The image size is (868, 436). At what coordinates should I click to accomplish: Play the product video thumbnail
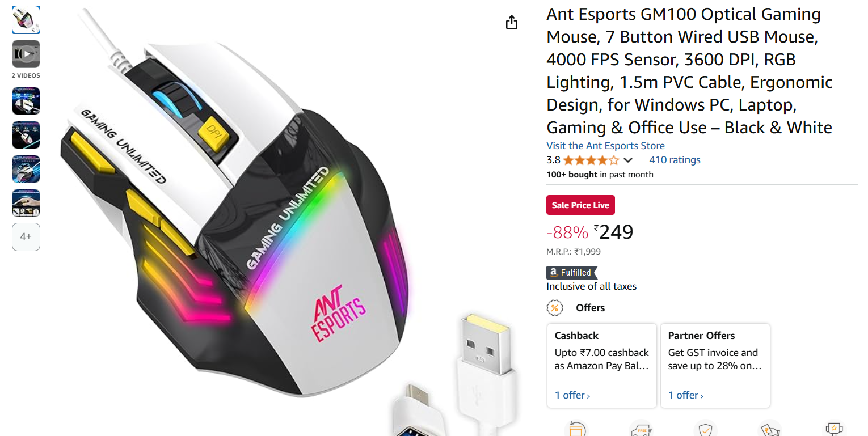[x=26, y=54]
